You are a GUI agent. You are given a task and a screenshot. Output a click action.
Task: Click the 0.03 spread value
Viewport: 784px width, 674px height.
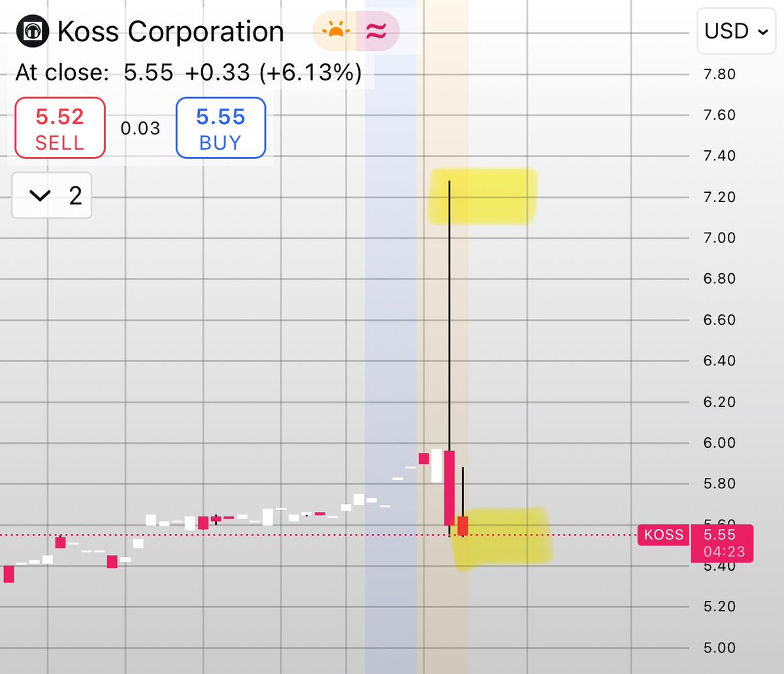[140, 128]
